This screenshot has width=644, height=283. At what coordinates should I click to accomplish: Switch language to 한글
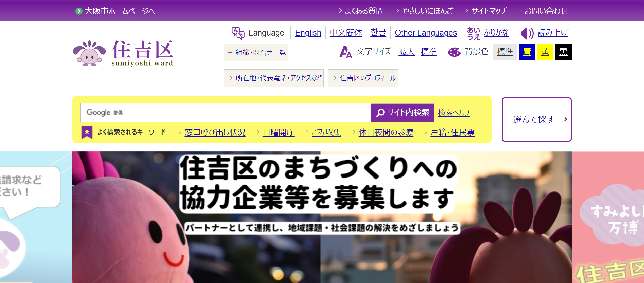point(378,33)
